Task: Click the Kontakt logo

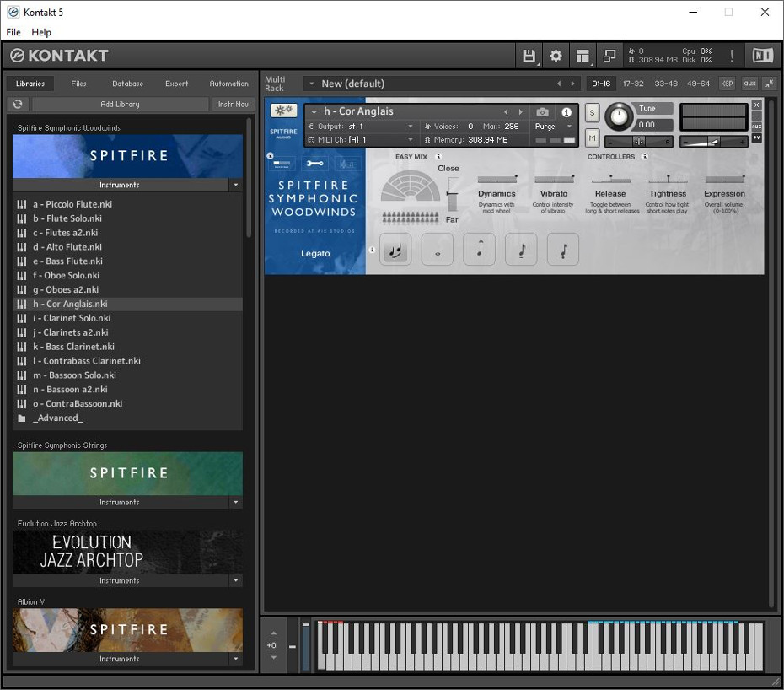Action: 60,56
